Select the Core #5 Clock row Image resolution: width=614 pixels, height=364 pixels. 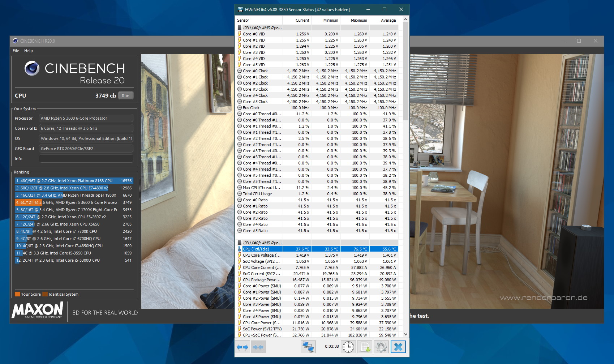[317, 102]
